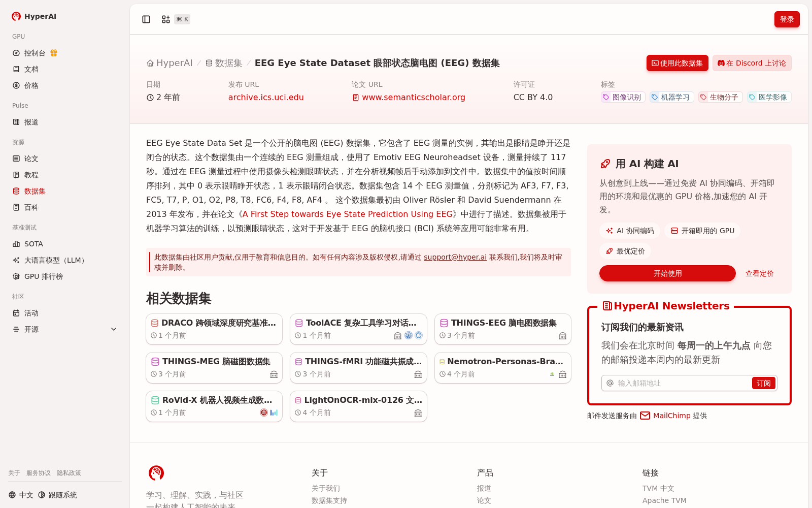Open THINGS-MEG 脑磁图数据集 card

coord(214,368)
